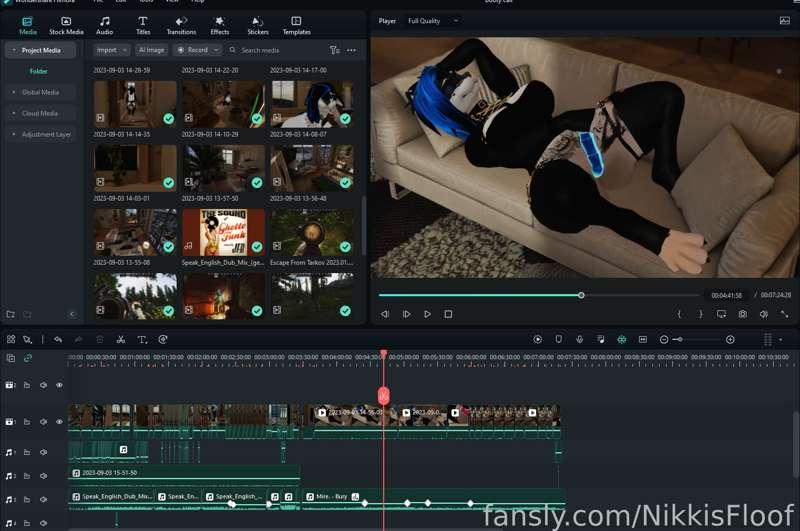
Task: Open the Effects tab
Action: point(220,26)
